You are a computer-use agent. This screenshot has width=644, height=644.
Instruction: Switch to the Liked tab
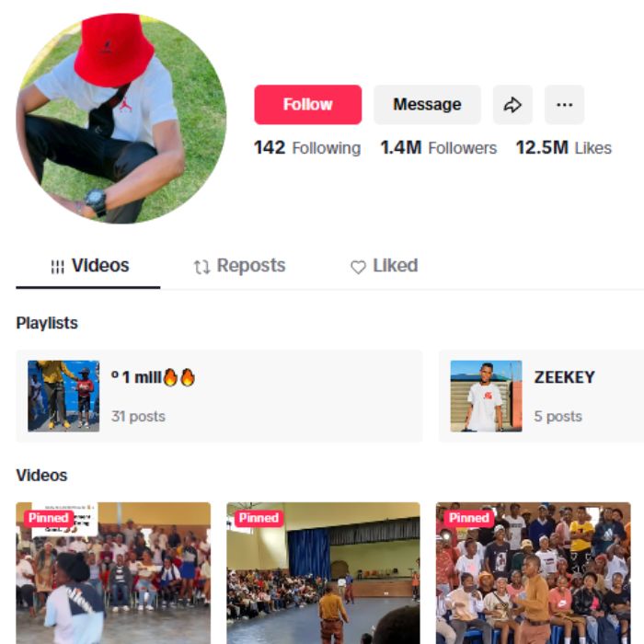(x=384, y=266)
